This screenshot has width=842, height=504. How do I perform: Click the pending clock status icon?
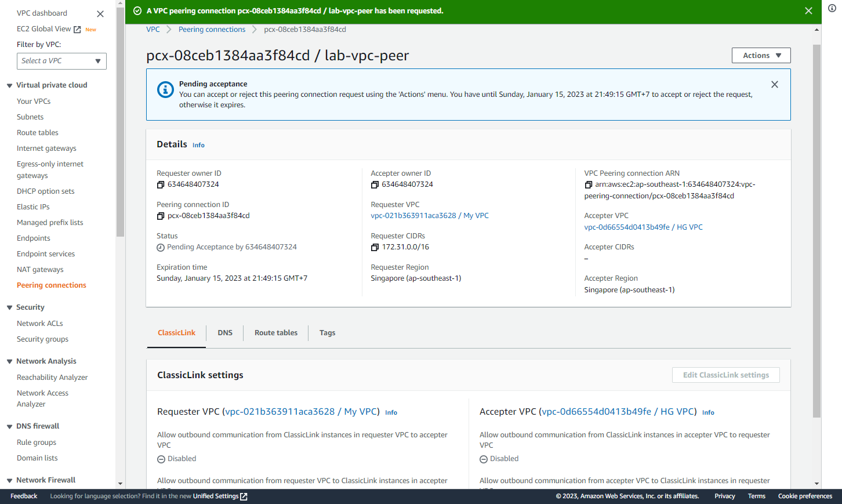pos(161,248)
